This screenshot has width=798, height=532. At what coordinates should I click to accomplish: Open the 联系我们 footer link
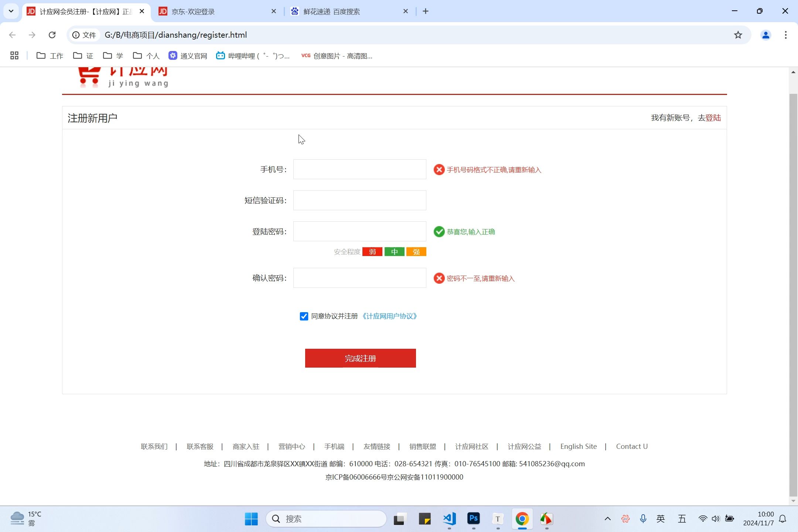point(154,446)
